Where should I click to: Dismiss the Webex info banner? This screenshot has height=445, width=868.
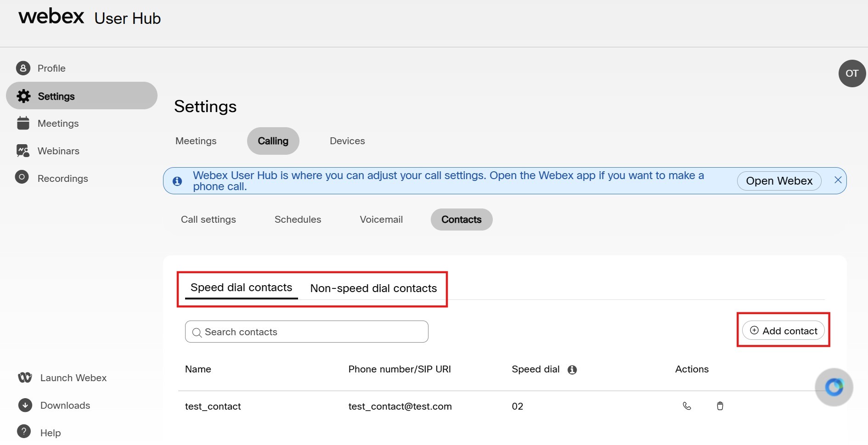838,180
